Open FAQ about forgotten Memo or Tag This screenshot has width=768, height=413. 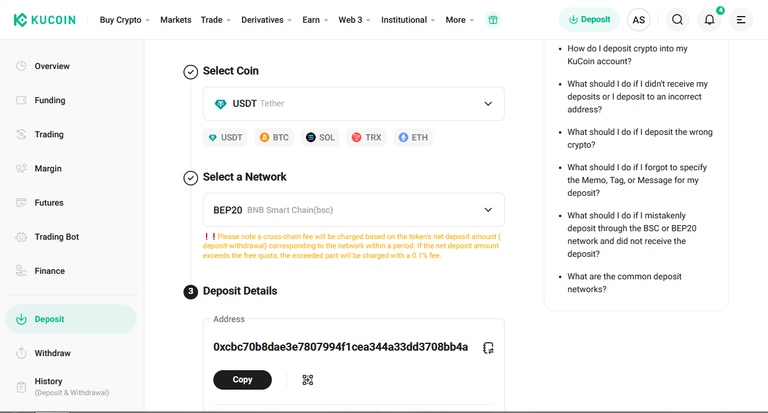pos(637,180)
